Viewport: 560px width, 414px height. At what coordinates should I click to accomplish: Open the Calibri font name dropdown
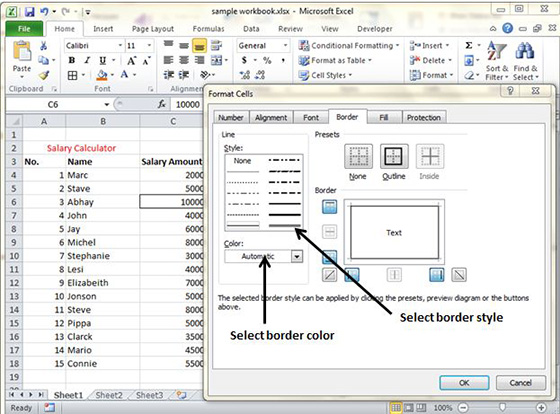pos(120,46)
